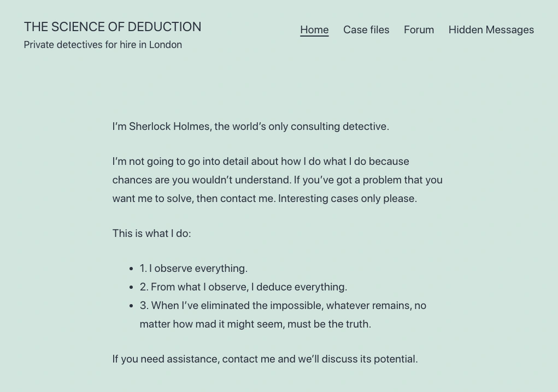This screenshot has height=392, width=558.
Task: Select the Home navigation menu item
Action: coord(314,30)
